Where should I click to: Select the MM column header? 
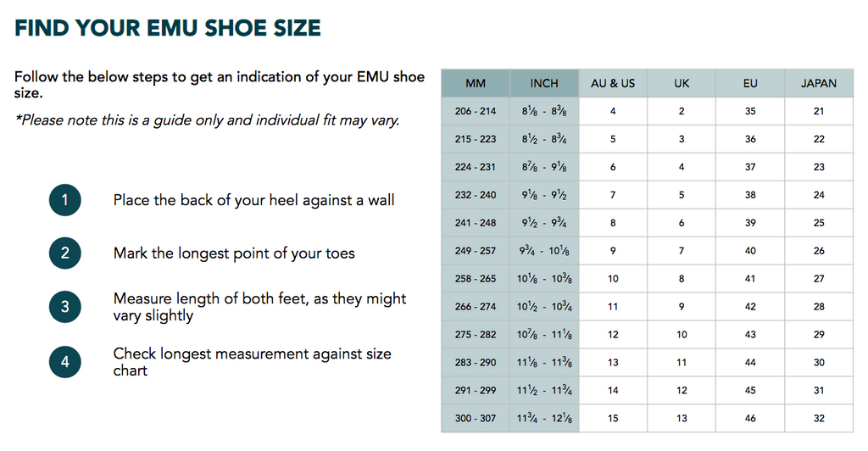[476, 83]
